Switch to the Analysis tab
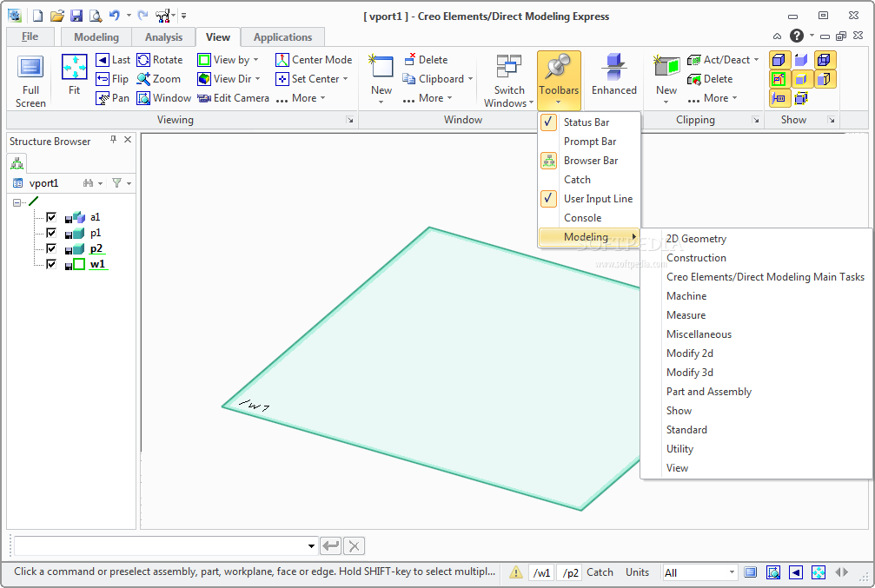Viewport: 875px width, 588px height. tap(163, 37)
